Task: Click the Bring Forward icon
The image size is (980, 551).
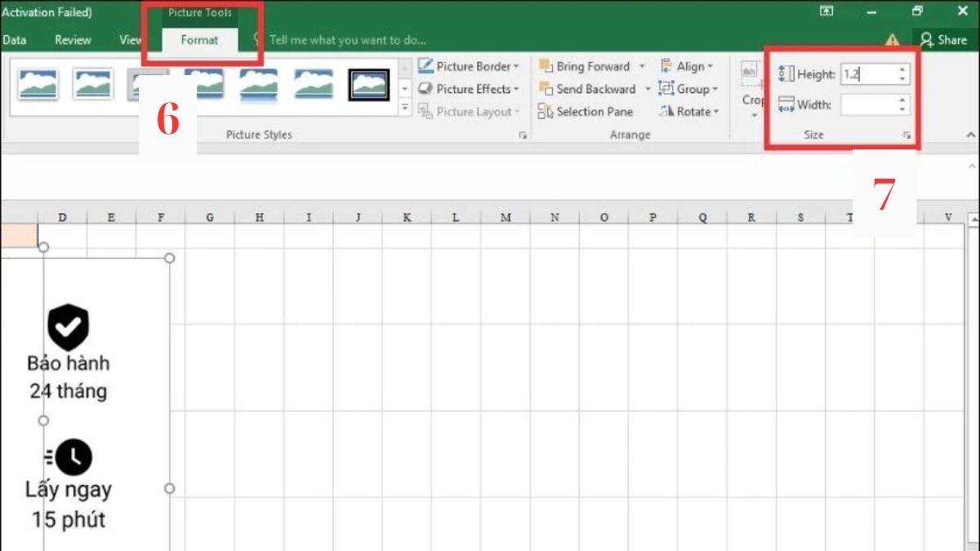Action: click(544, 66)
